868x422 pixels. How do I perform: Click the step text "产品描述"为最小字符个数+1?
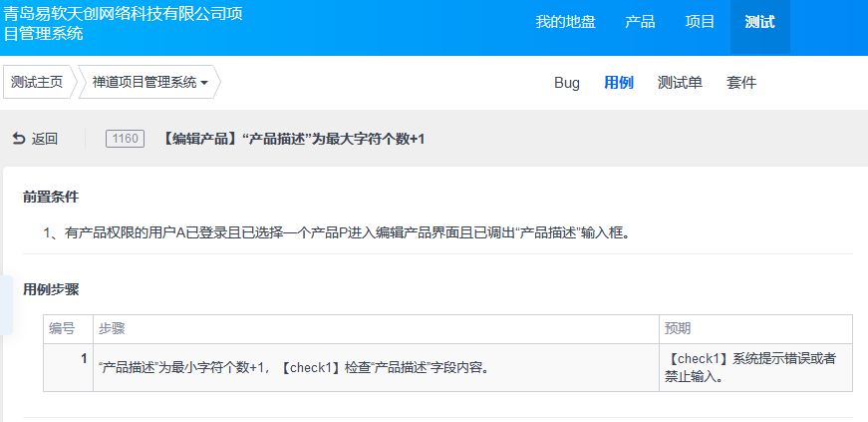[x=294, y=368]
